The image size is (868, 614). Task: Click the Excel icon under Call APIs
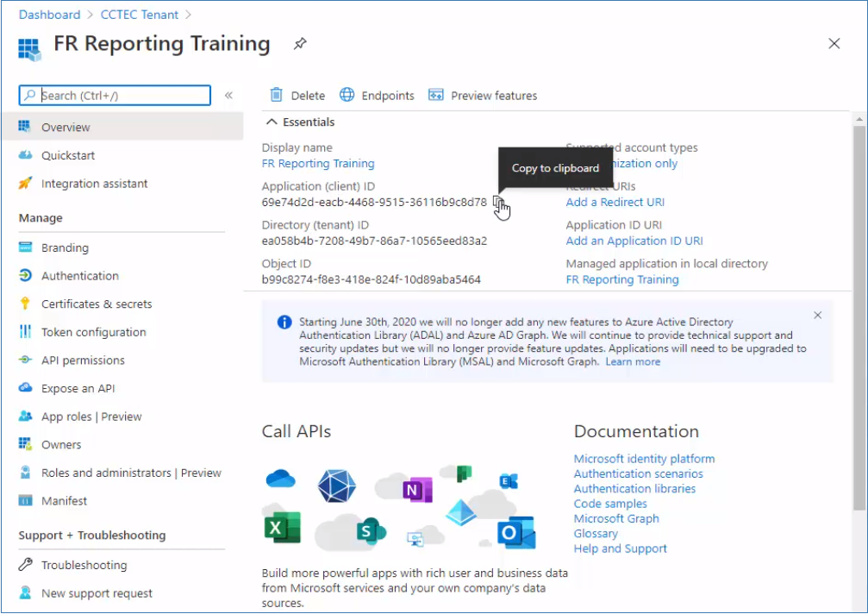[283, 528]
